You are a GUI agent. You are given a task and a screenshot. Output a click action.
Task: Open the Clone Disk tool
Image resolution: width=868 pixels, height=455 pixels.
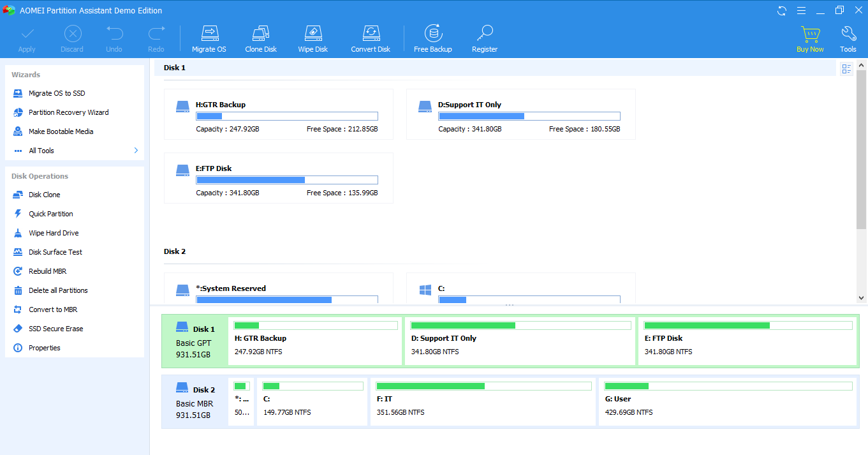(x=260, y=37)
